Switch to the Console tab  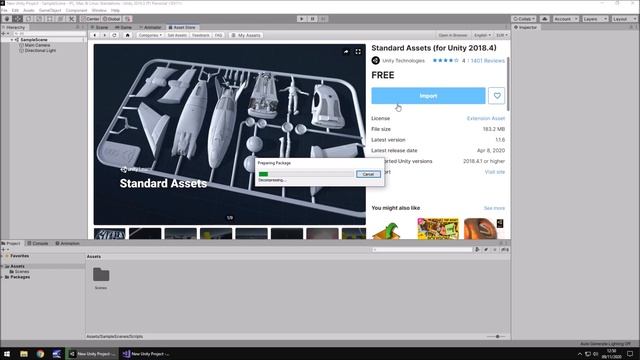[38, 243]
